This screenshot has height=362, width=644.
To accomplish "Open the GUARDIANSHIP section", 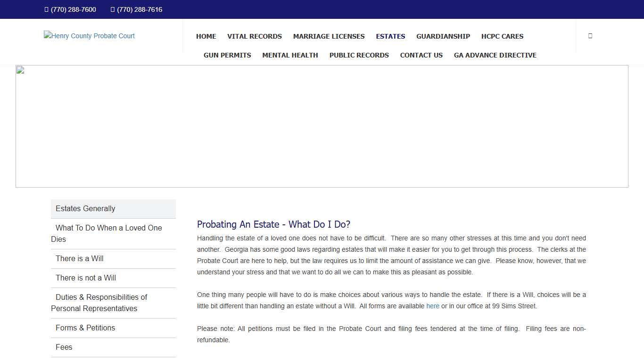I will (443, 36).
